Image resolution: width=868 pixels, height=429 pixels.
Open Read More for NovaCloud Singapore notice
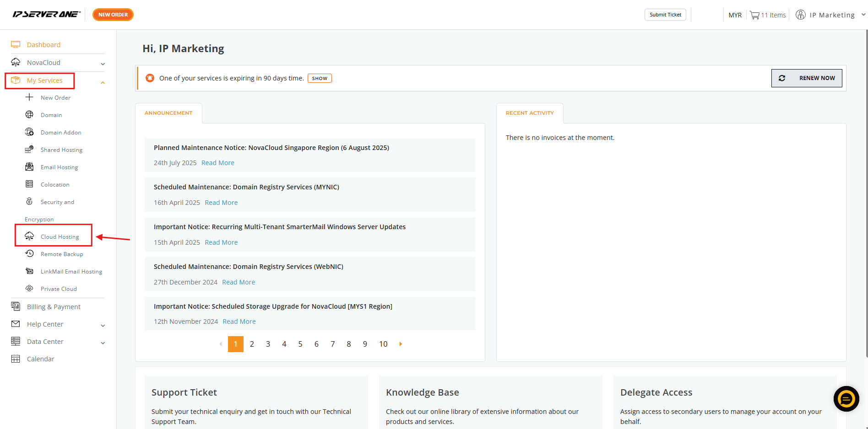(x=218, y=163)
